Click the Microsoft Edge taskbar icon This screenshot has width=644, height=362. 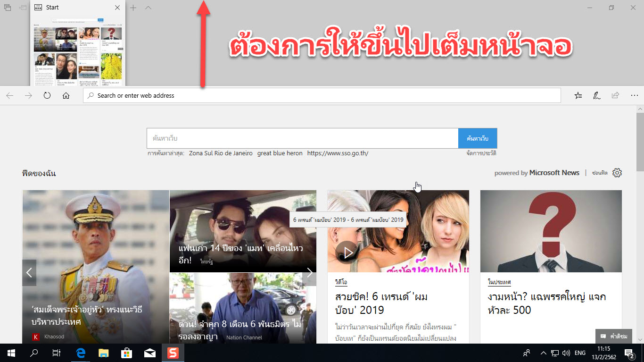click(81, 353)
